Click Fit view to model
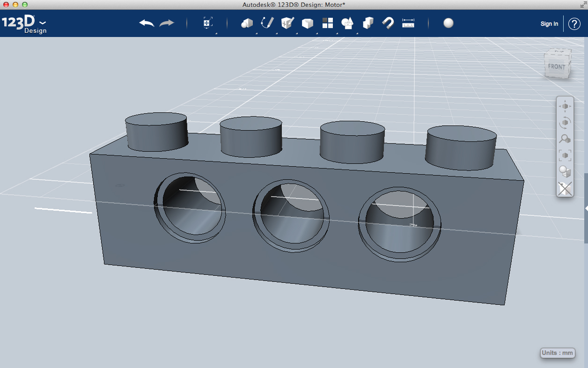The width and height of the screenshot is (588, 368). click(x=565, y=155)
